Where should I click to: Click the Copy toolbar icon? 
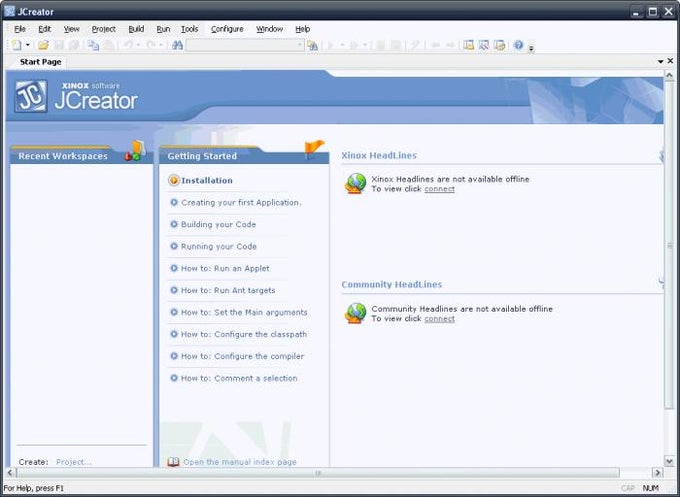click(x=93, y=45)
